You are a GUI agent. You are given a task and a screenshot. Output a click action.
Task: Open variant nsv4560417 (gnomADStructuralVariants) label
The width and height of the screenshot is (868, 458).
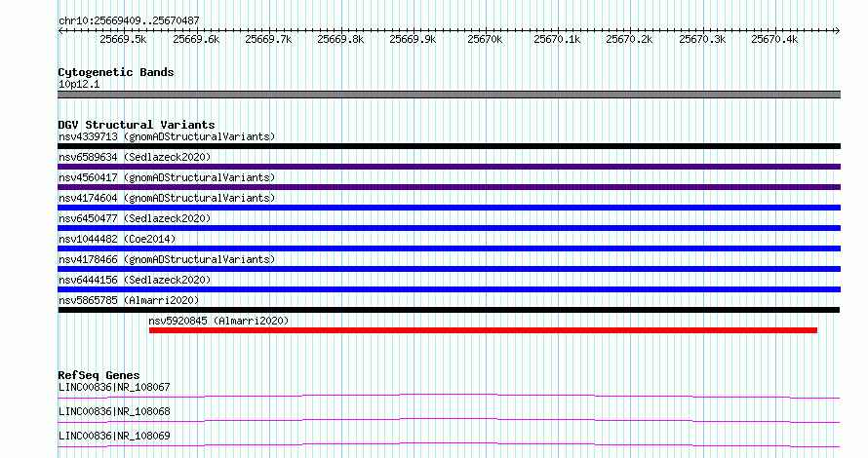click(167, 177)
